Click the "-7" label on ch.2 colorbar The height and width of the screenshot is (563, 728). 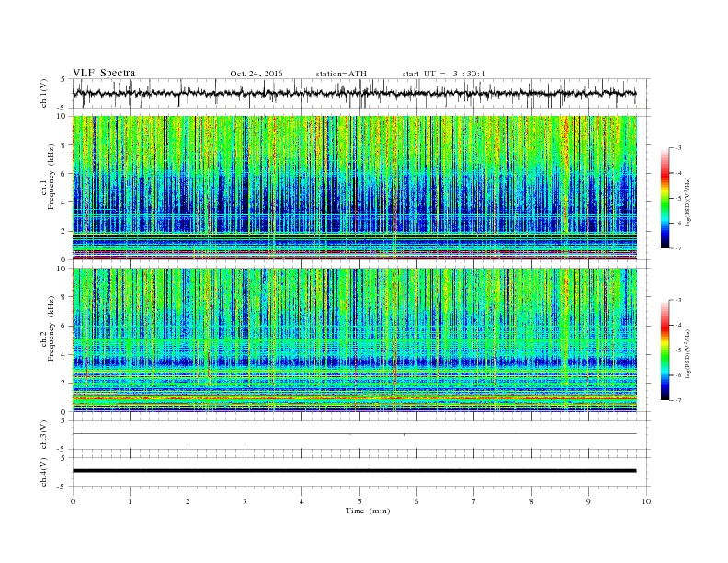pyautogui.click(x=678, y=400)
